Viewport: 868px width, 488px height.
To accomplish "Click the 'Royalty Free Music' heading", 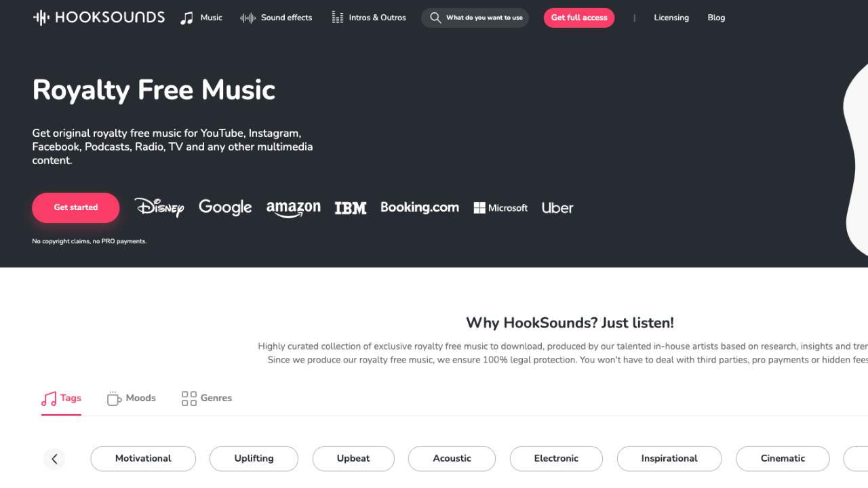I will coord(154,90).
